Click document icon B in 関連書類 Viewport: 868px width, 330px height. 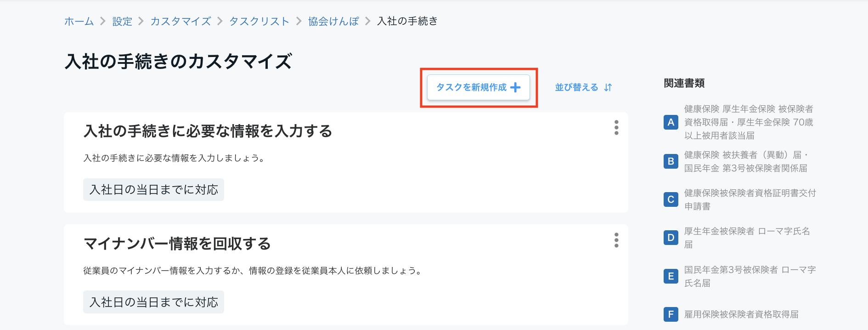[x=671, y=161]
